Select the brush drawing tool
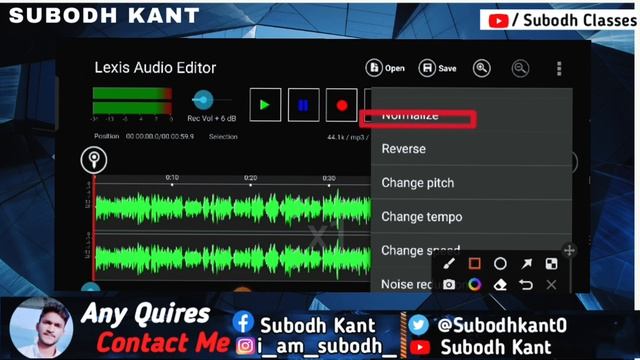Viewport: 640px width, 360px height. tap(449, 264)
